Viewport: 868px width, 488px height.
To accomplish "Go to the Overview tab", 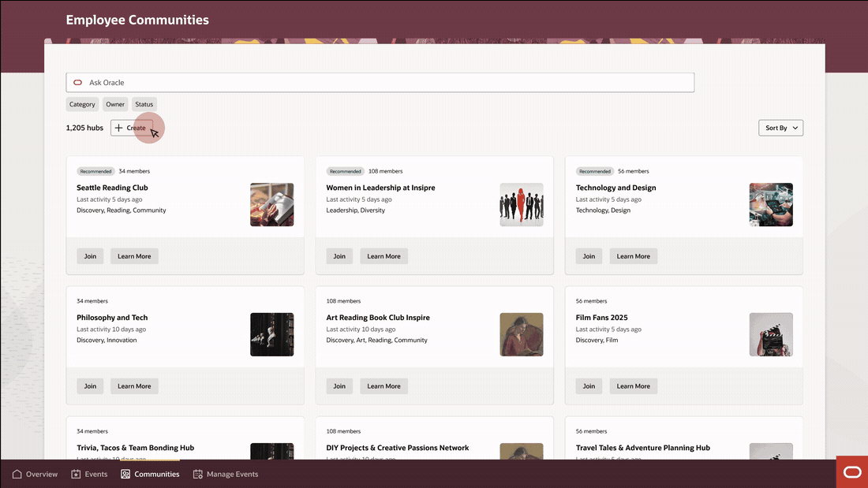I will [x=35, y=474].
